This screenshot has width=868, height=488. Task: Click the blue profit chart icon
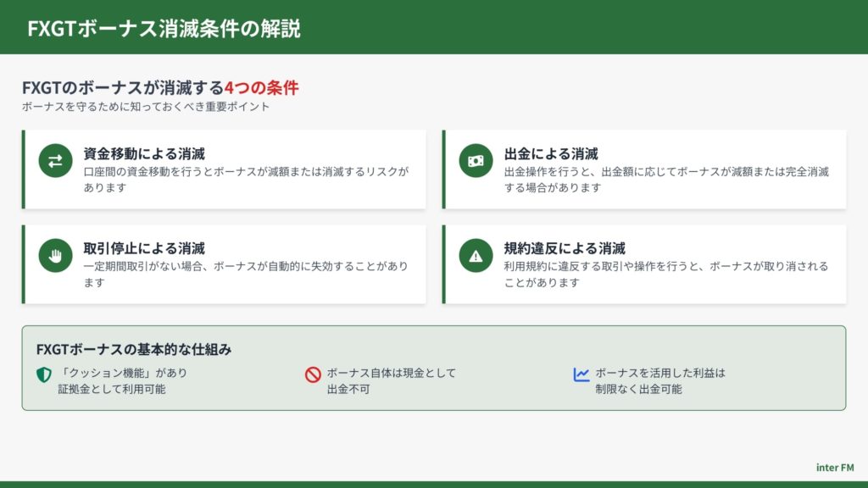coord(581,374)
